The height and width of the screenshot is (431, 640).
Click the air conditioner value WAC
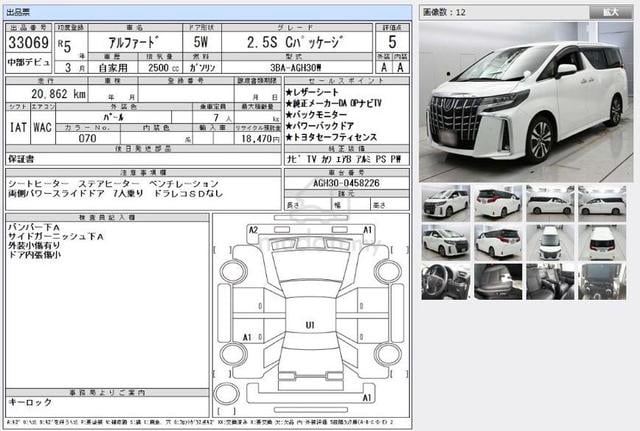point(42,127)
